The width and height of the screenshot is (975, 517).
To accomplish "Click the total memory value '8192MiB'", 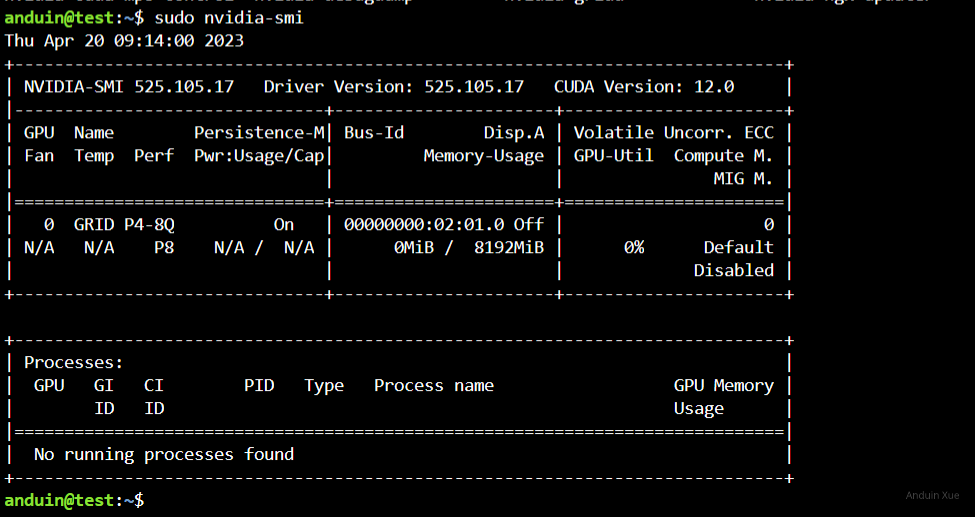I will [508, 248].
